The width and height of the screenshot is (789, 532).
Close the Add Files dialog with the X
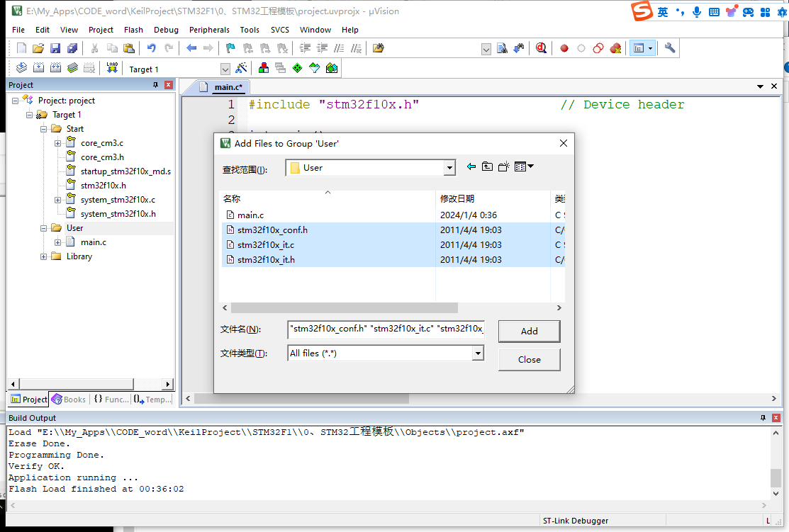564,143
